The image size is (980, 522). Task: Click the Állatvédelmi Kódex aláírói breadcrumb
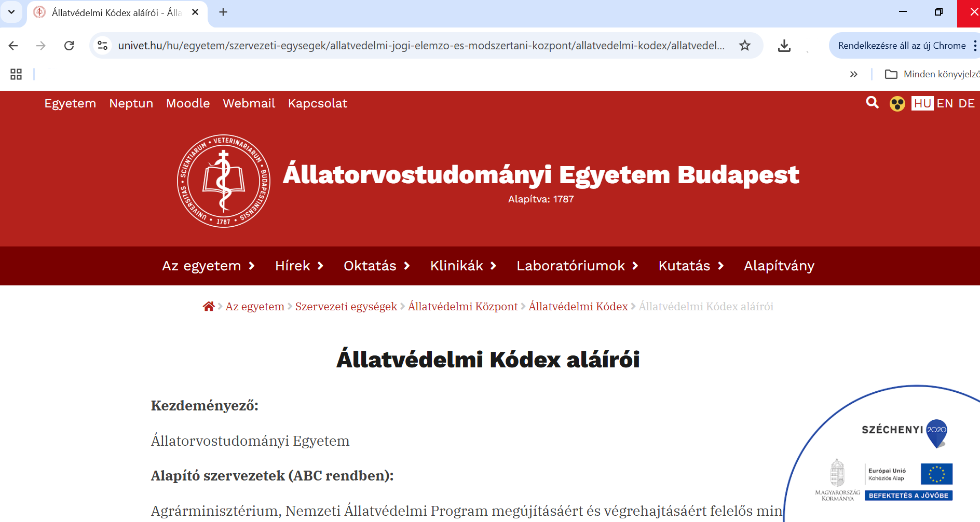[706, 307]
